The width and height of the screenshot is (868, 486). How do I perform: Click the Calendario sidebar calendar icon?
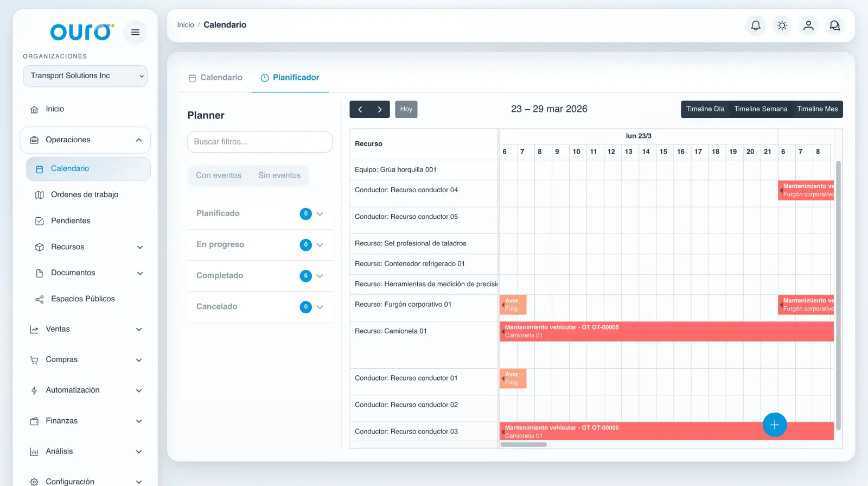point(39,169)
